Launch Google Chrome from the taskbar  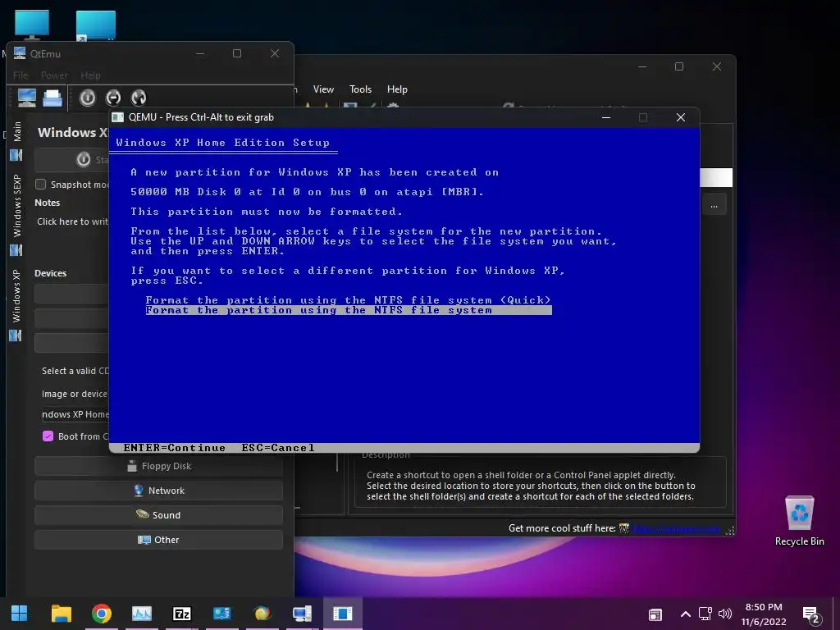click(101, 614)
